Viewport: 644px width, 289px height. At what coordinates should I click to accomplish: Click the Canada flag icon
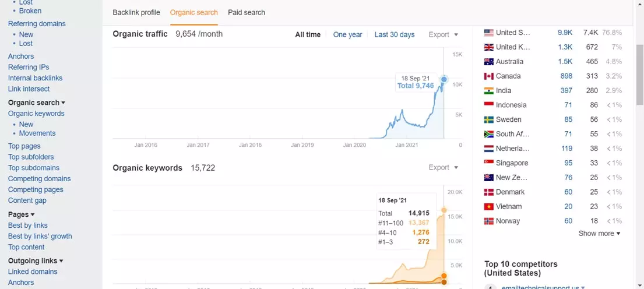coord(488,76)
